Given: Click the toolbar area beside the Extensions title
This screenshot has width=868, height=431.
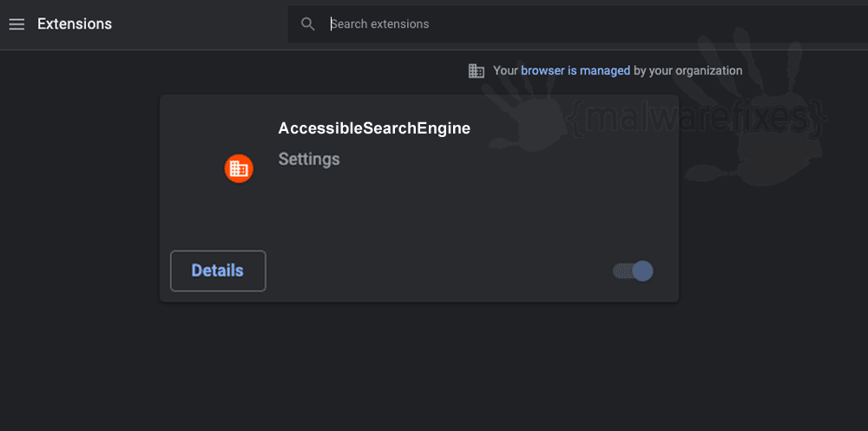Looking at the screenshot, I should [x=200, y=24].
